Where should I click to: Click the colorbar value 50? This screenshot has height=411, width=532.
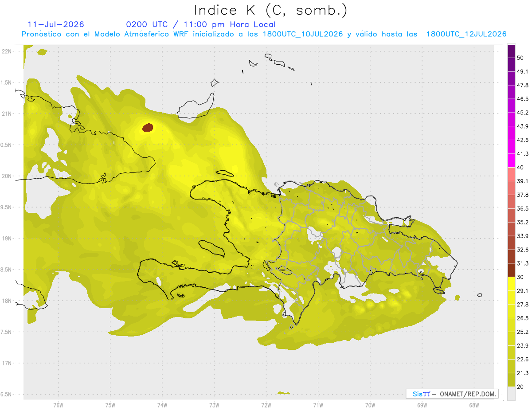click(520, 58)
